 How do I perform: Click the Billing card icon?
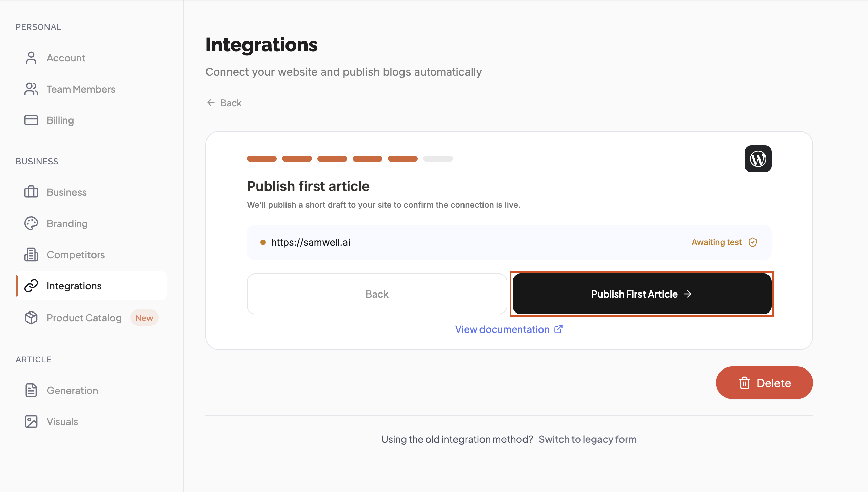[31, 120]
